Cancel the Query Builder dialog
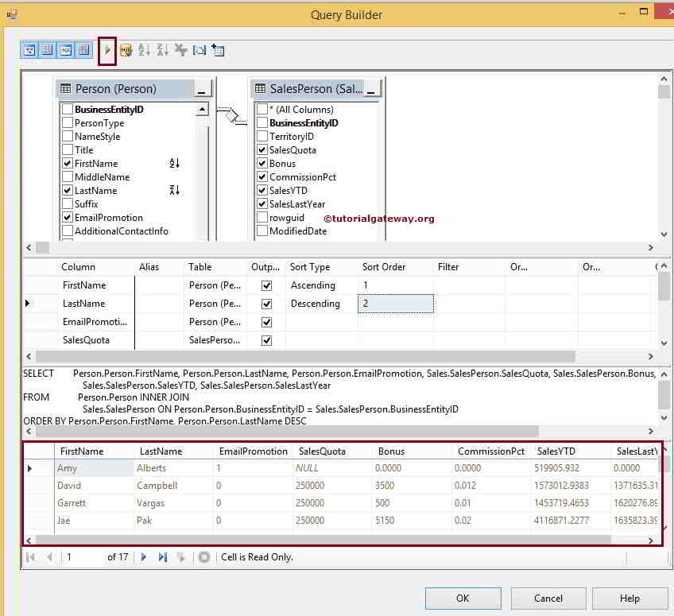674x616 pixels. coord(548,599)
